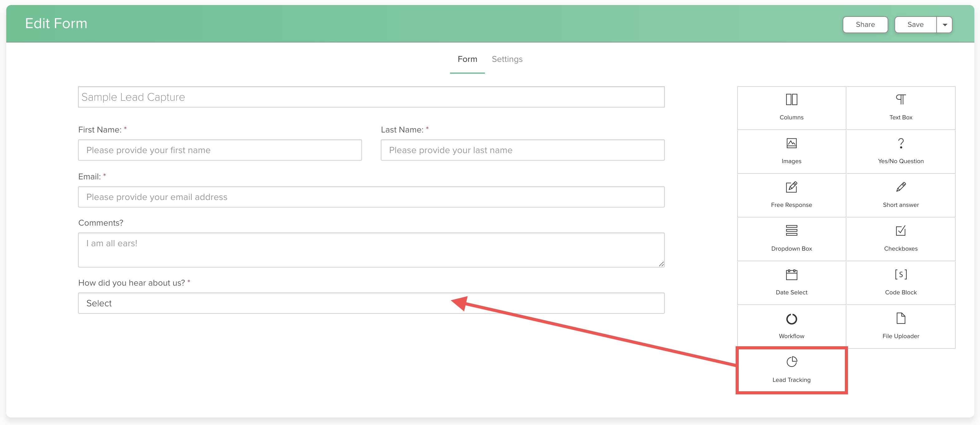
Task: Insert a Text Box element
Action: coord(900,108)
